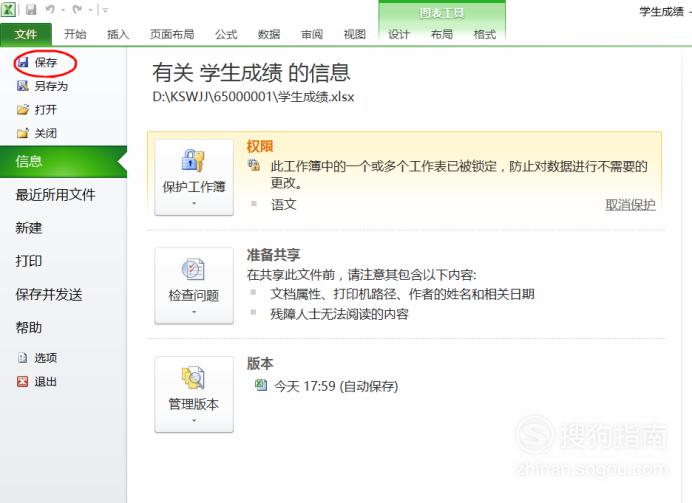
Task: Open 保存并发送 (Save & Send) section
Action: [x=49, y=294]
